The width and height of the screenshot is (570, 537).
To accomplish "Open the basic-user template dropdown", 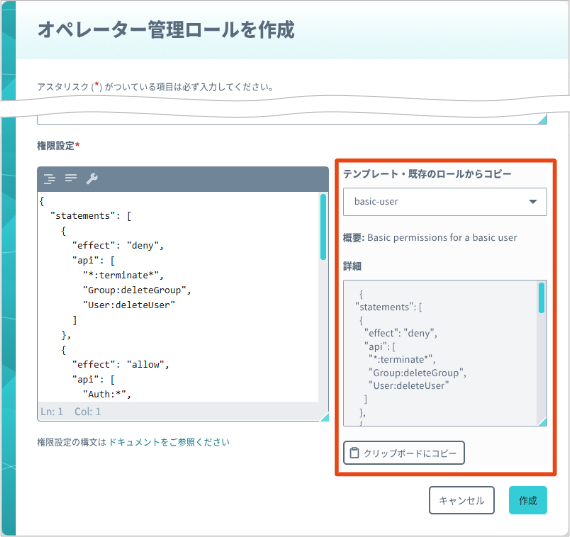I will pyautogui.click(x=445, y=201).
